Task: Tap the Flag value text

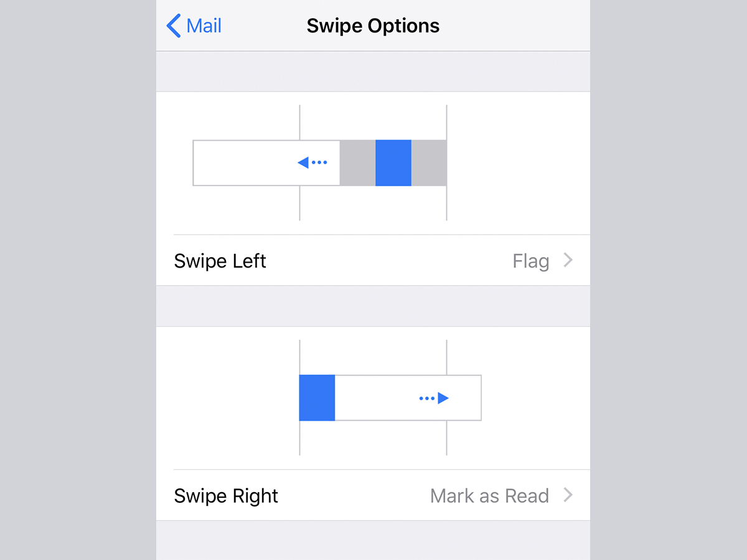Action: [x=530, y=261]
